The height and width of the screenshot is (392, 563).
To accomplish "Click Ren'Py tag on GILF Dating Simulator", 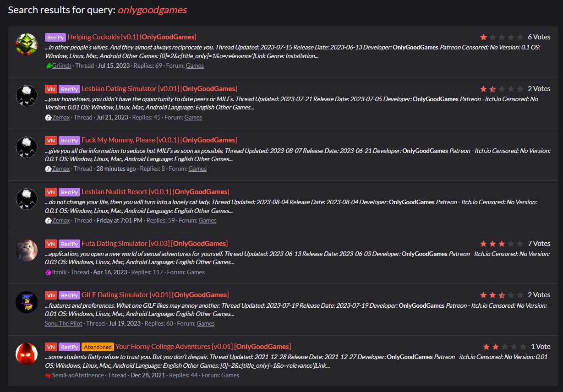I will tap(69, 295).
